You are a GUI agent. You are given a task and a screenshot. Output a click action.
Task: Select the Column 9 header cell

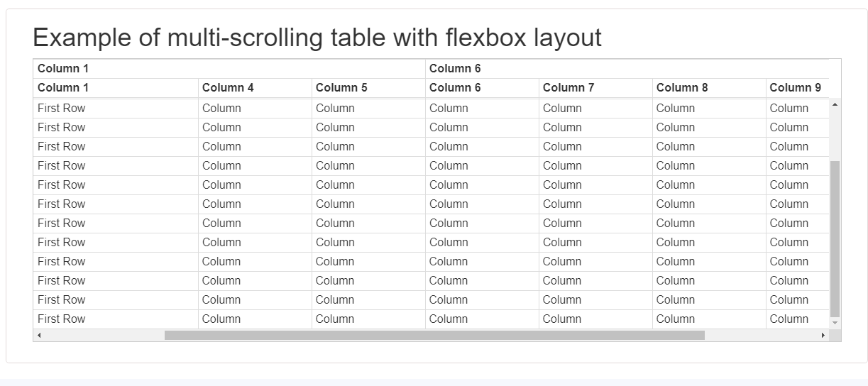point(795,88)
